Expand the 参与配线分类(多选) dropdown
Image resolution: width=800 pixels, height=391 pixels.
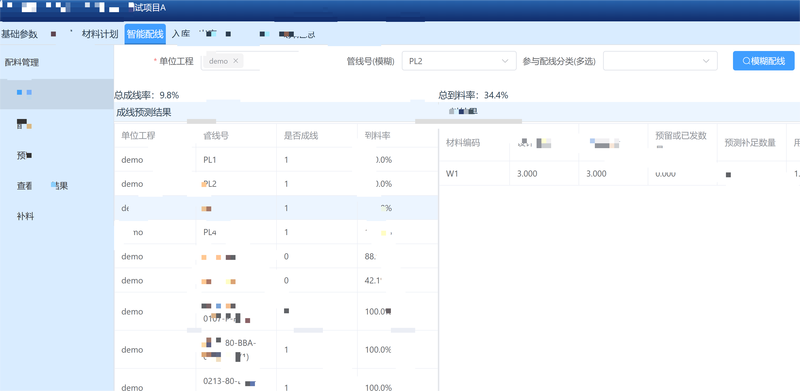(660, 61)
